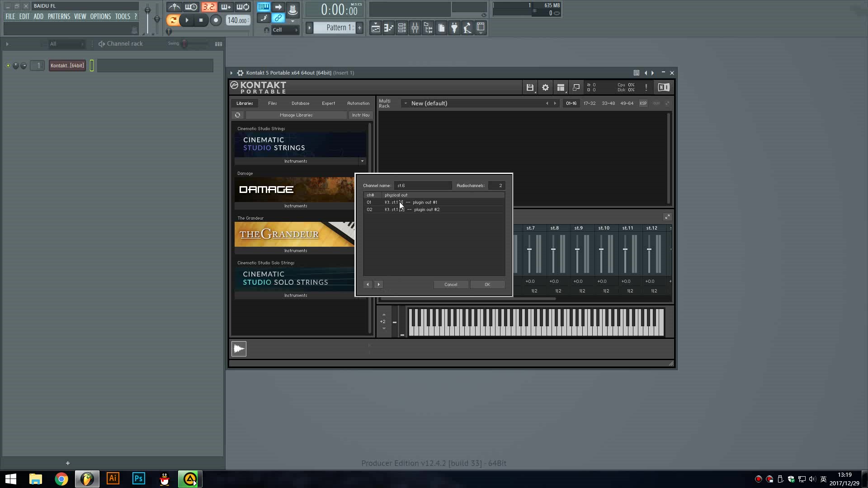Image resolution: width=868 pixels, height=488 pixels.
Task: Stop playback with the stop button
Action: [x=201, y=20]
